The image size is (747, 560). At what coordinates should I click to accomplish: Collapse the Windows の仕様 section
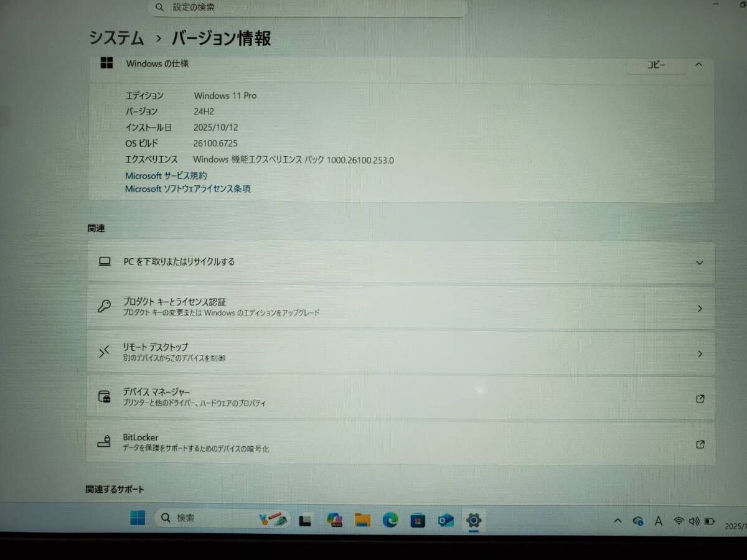[699, 64]
